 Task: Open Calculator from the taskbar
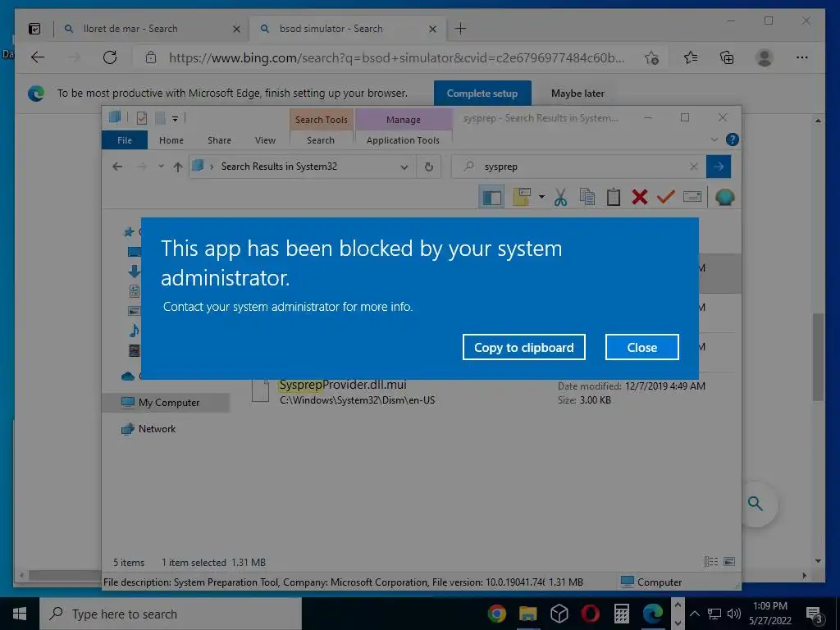pos(622,614)
